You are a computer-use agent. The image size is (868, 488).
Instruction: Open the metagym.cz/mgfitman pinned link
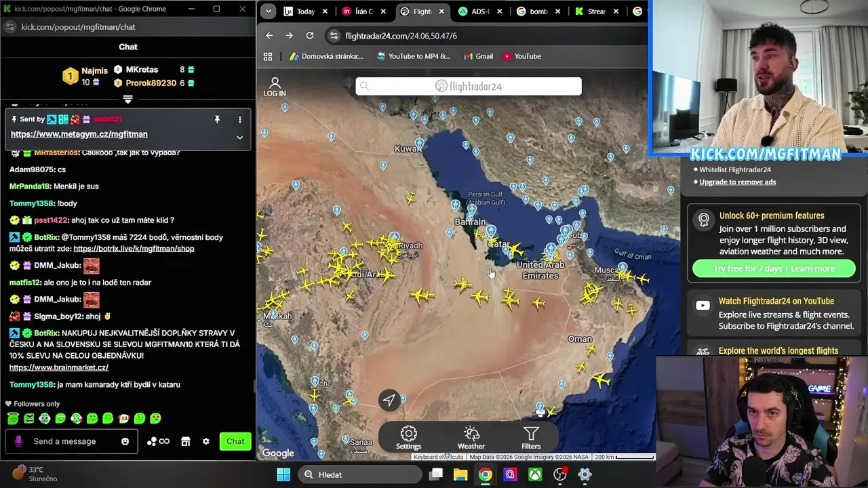pyautogui.click(x=79, y=134)
